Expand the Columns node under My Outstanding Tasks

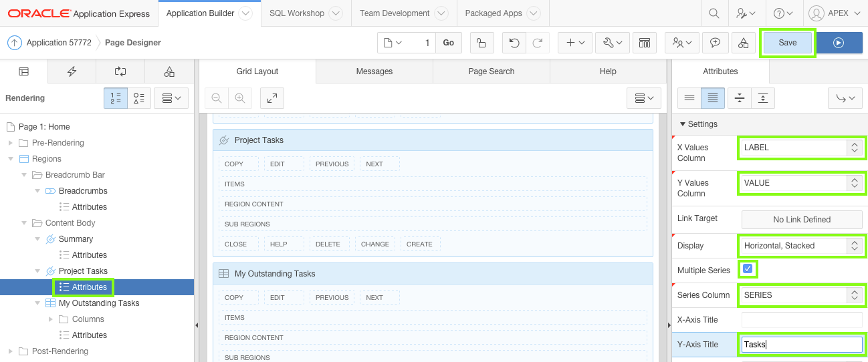(x=50, y=319)
